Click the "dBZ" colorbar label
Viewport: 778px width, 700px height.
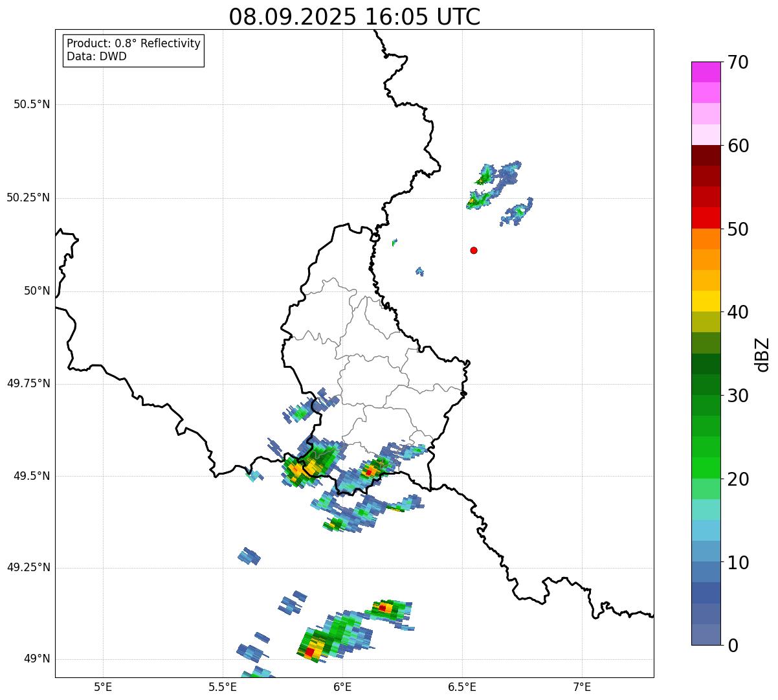pos(762,354)
